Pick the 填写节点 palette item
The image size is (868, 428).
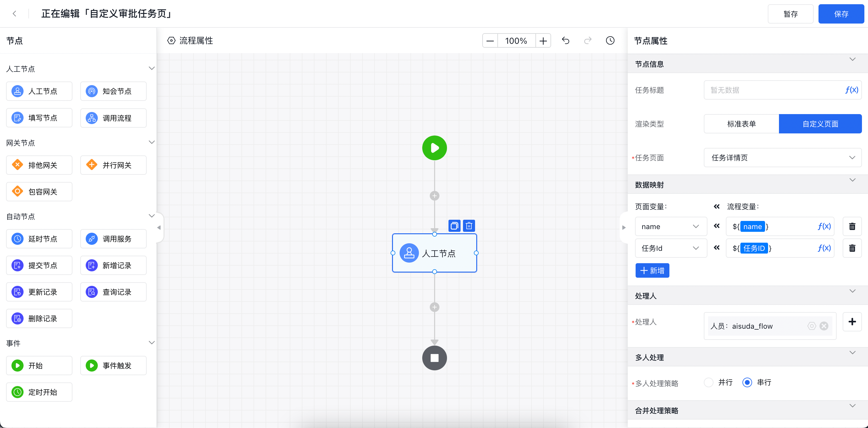(39, 118)
